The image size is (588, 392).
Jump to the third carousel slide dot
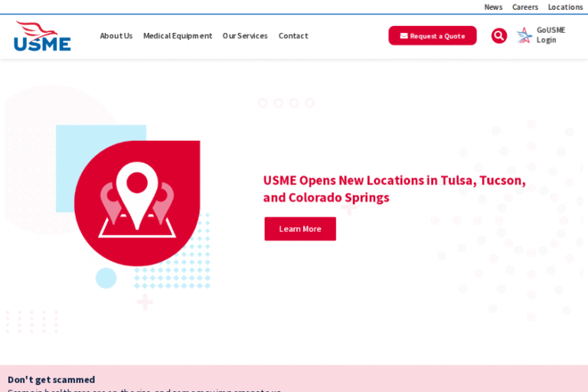click(294, 103)
